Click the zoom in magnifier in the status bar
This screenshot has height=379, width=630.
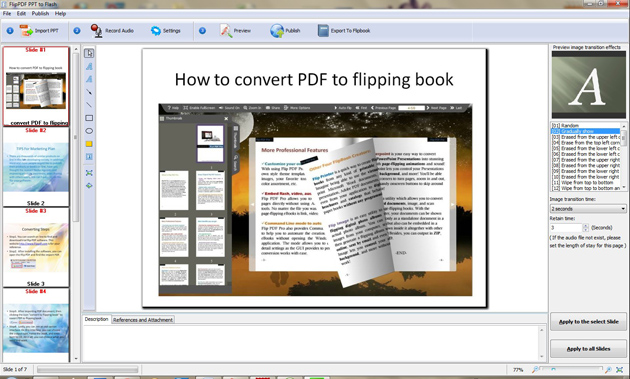[x=608, y=369]
